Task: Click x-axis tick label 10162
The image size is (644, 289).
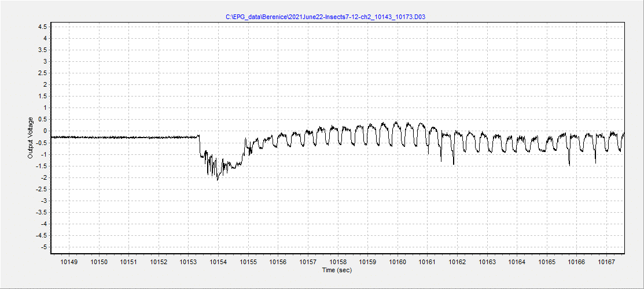Action: pos(457,262)
